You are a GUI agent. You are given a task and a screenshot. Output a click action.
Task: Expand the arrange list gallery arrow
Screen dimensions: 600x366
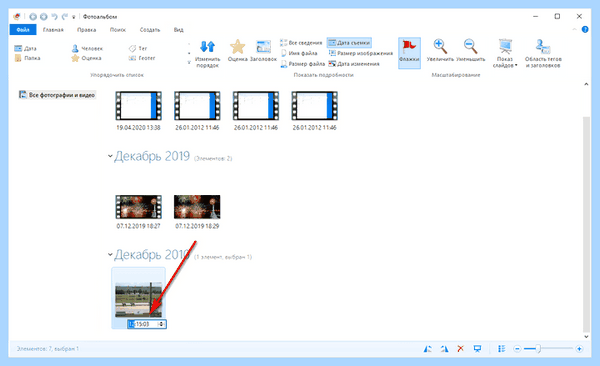[189, 62]
